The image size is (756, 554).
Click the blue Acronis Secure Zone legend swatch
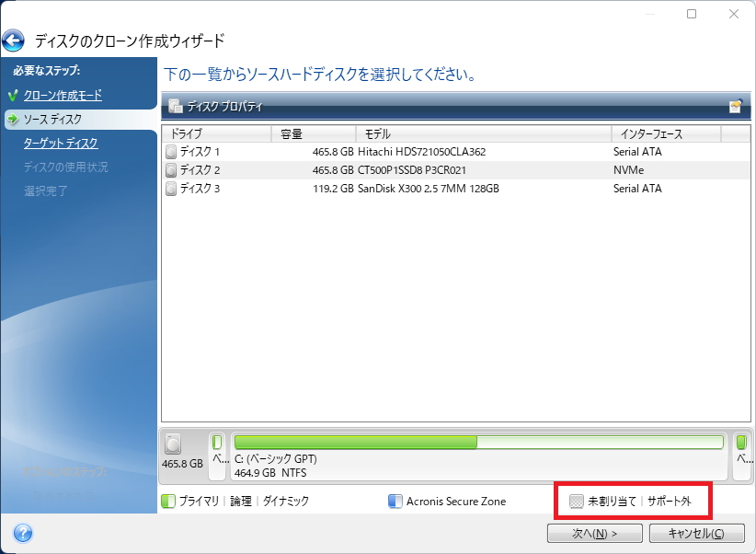point(395,502)
